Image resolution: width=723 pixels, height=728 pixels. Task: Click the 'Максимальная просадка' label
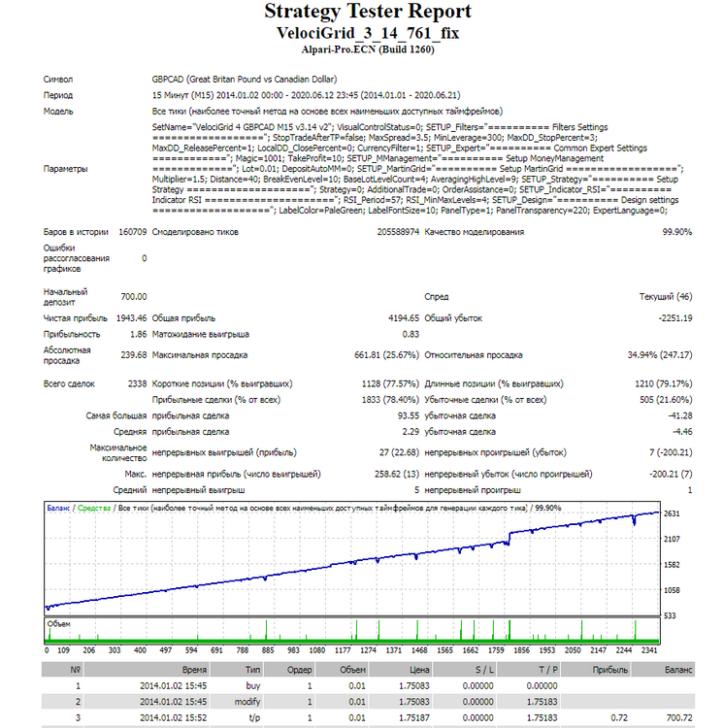pyautogui.click(x=200, y=355)
